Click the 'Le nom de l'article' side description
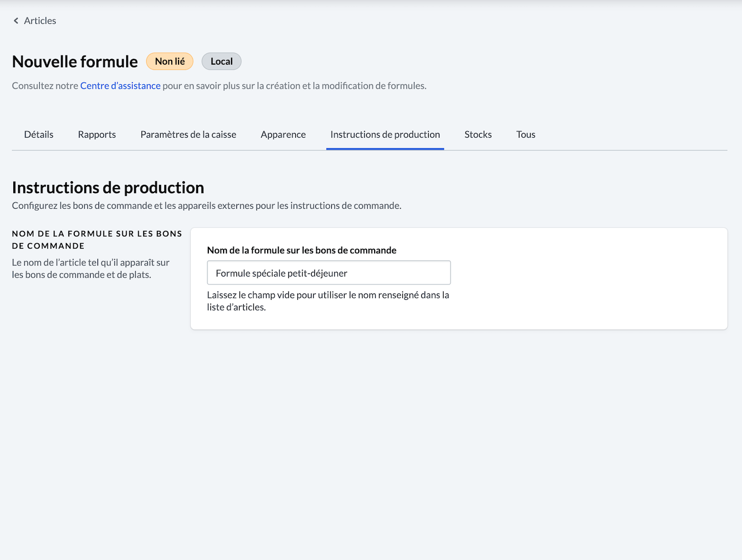This screenshot has height=560, width=742. 91,269
